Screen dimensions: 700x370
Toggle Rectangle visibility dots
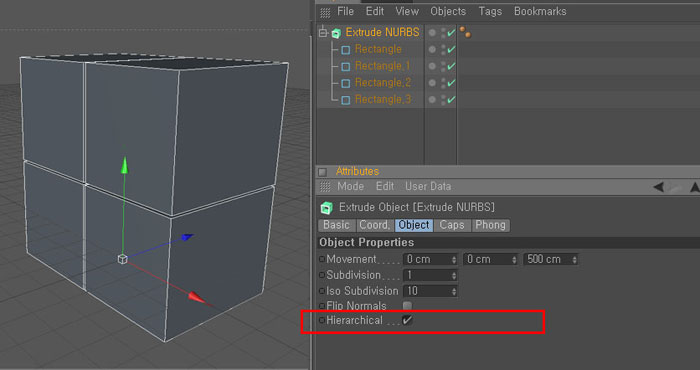(443, 50)
